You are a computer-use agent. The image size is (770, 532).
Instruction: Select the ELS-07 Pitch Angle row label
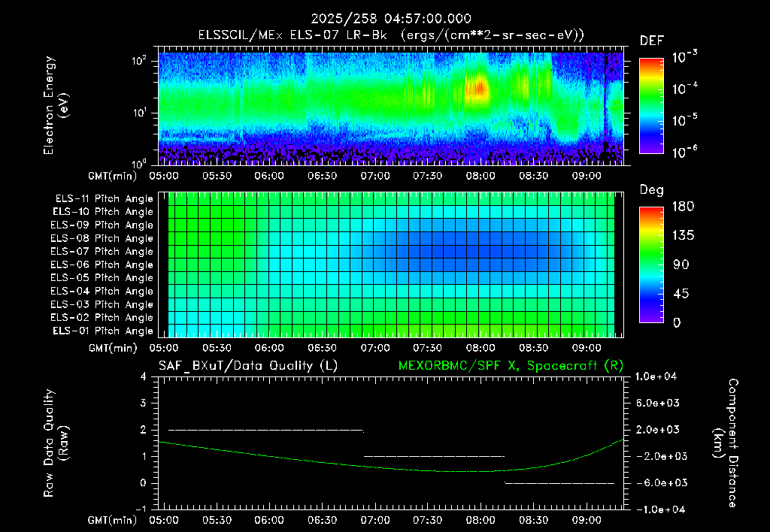pos(102,251)
